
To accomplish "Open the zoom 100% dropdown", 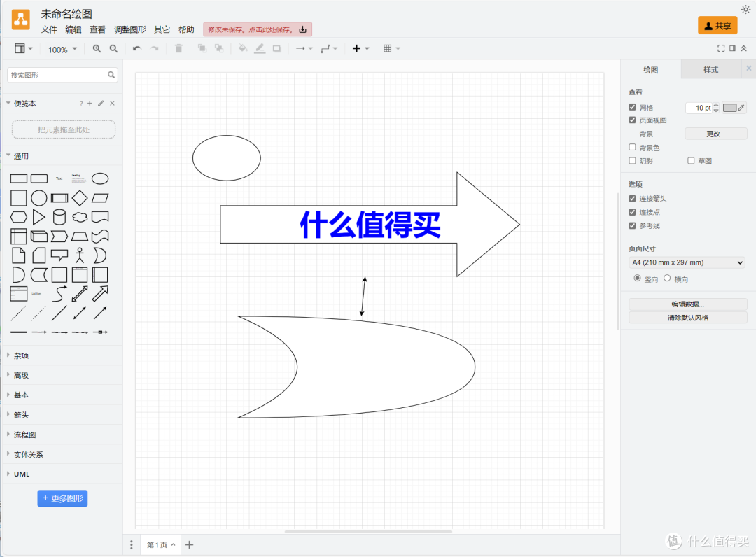I will point(63,49).
